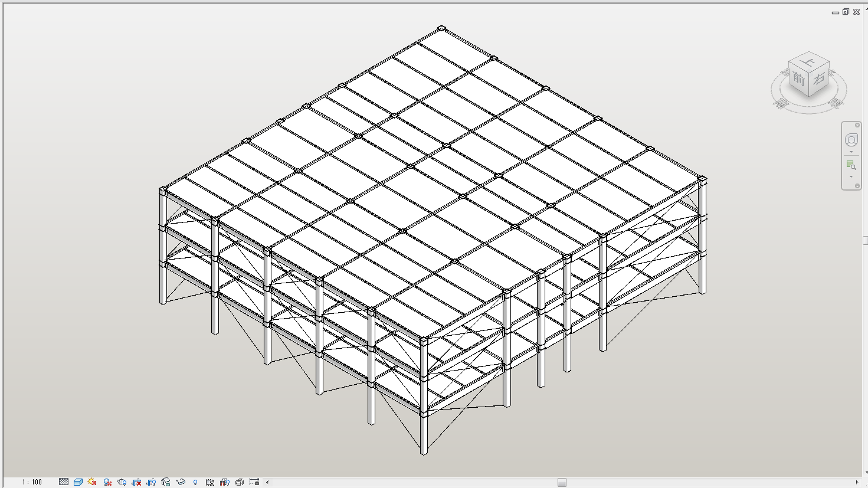Expand the zoom options dropdown arrow
This screenshot has height=488, width=868.
pyautogui.click(x=851, y=177)
